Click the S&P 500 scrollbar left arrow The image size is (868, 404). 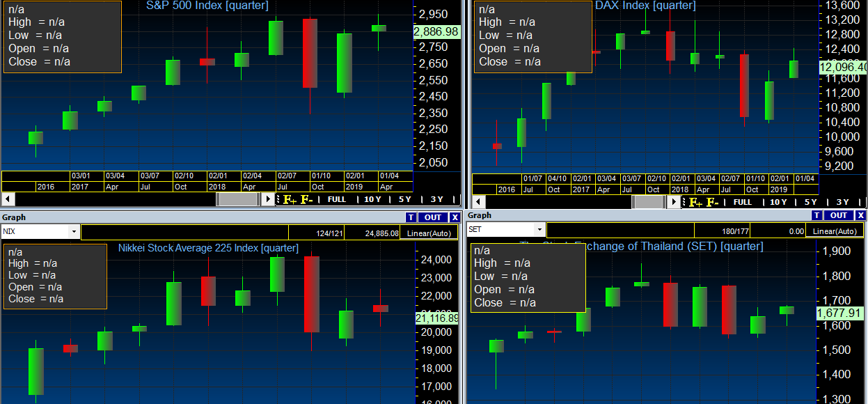[x=8, y=199]
